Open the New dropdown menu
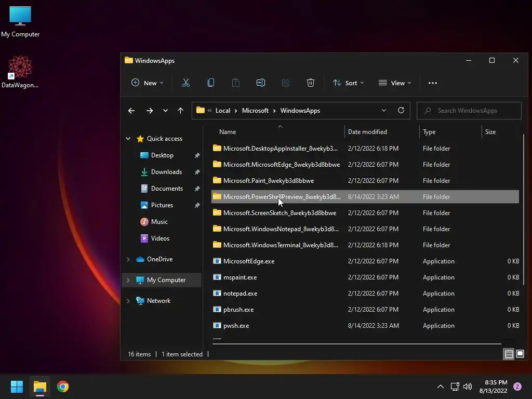The height and width of the screenshot is (399, 532). (x=147, y=83)
